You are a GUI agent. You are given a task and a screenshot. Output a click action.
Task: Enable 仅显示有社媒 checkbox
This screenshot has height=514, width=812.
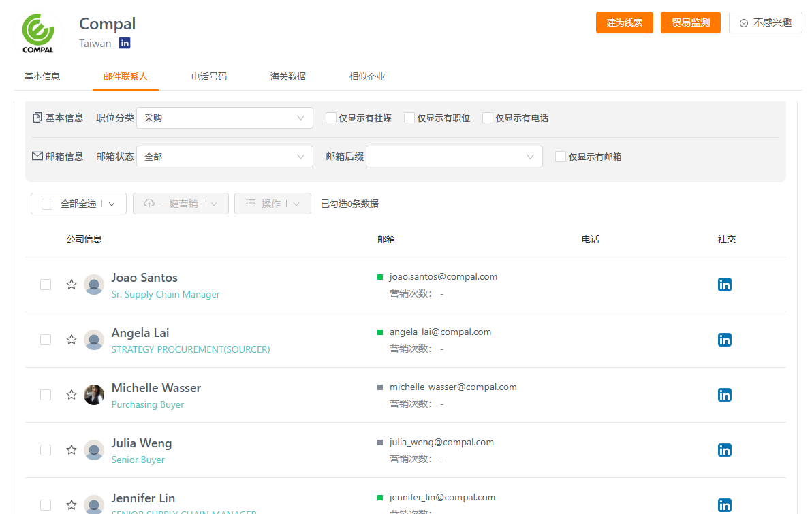coord(331,118)
